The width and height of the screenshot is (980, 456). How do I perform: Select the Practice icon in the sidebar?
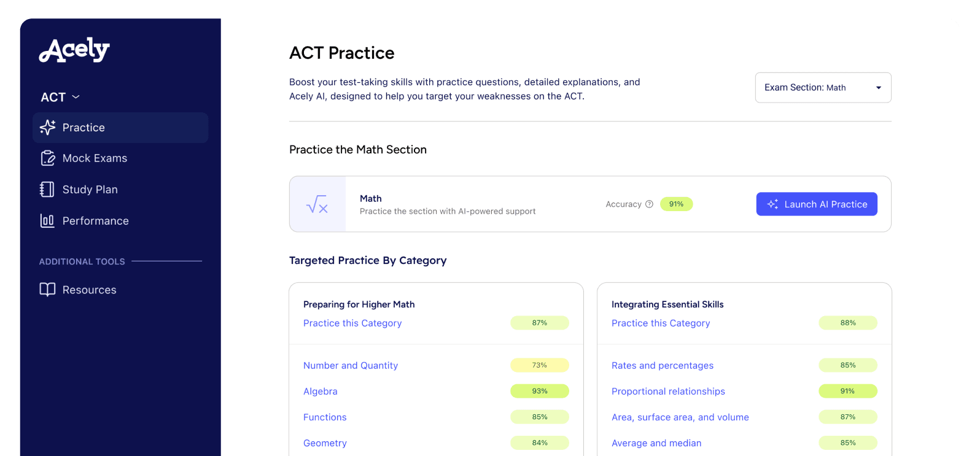48,127
